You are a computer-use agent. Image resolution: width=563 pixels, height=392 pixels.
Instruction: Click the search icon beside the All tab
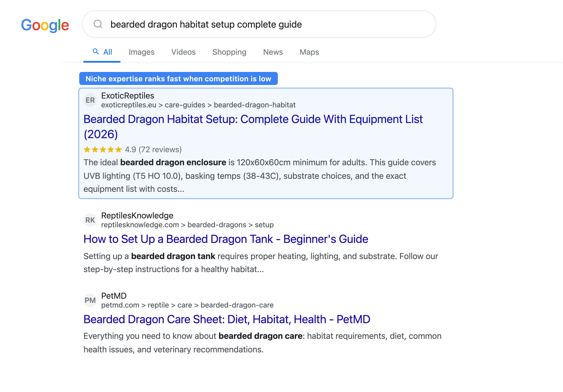tap(96, 52)
